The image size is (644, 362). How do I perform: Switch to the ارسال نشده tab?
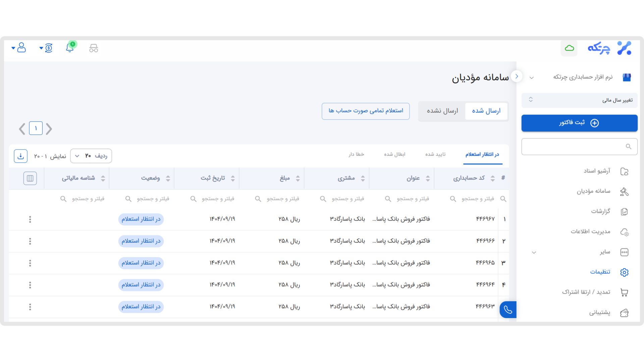[442, 111]
